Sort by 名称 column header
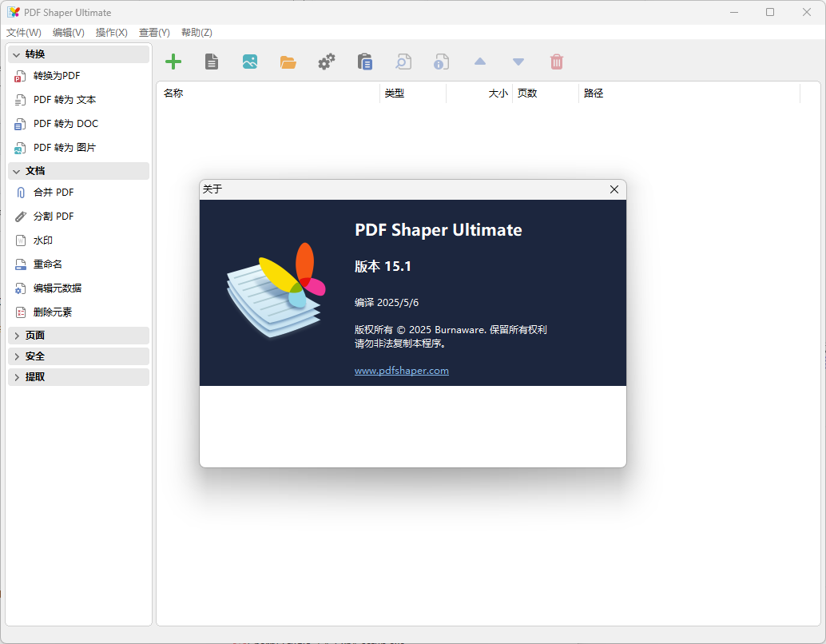The height and width of the screenshot is (644, 826). point(268,93)
